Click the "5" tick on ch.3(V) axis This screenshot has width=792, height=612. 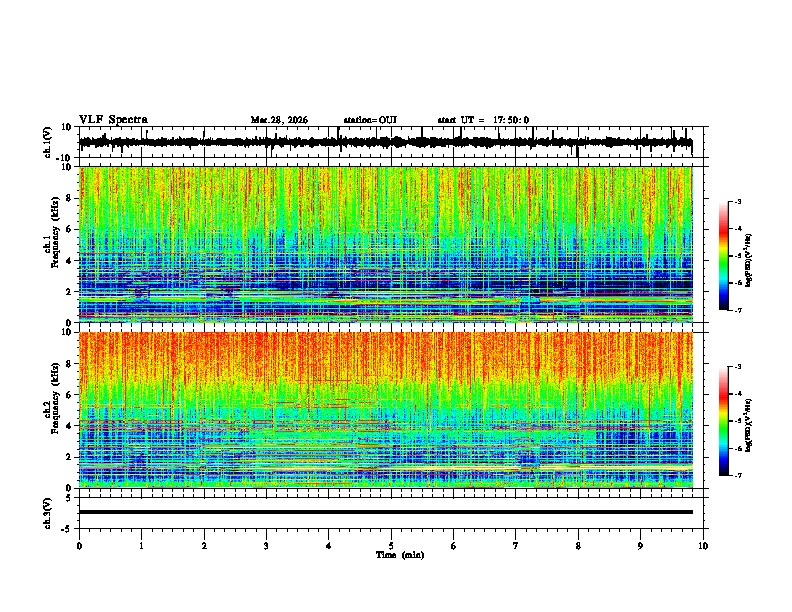click(x=70, y=498)
